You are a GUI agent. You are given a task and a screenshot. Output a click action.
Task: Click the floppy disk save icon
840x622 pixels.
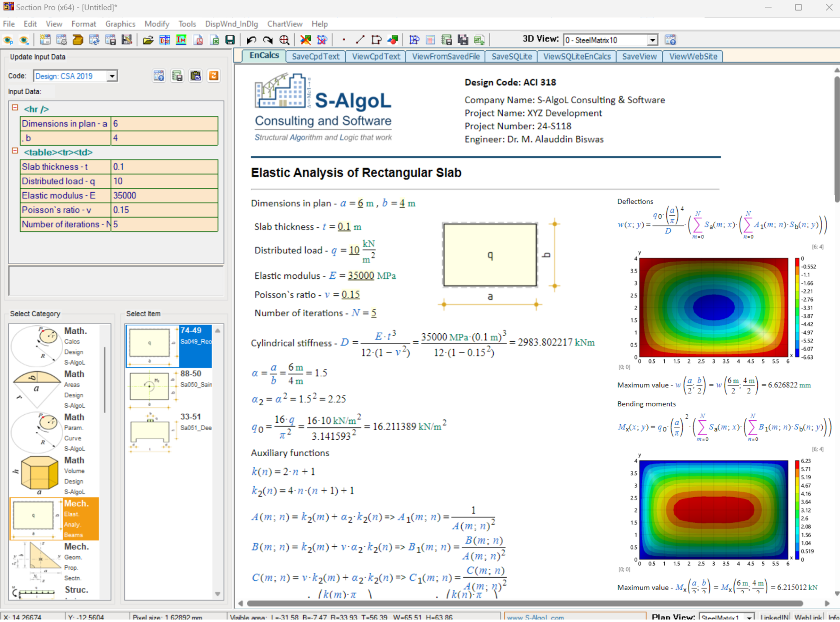(230, 40)
